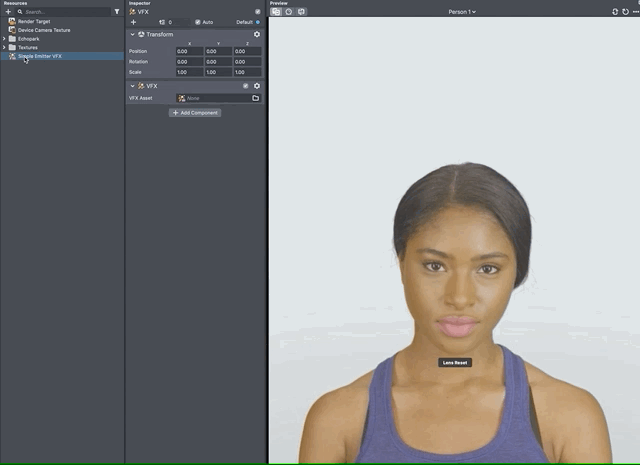Image resolution: width=640 pixels, height=465 pixels.
Task: Toggle the Auto checkbox in Inspector
Action: [x=198, y=22]
